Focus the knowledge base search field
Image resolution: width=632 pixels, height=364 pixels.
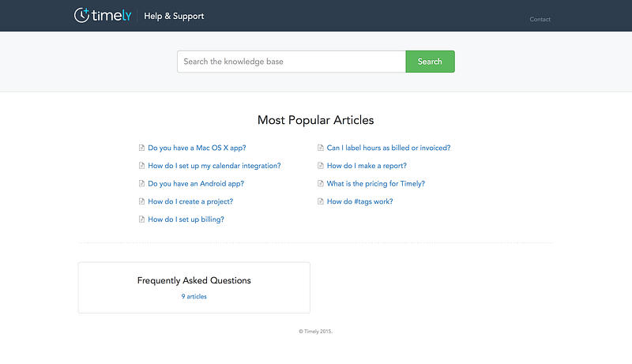(291, 62)
